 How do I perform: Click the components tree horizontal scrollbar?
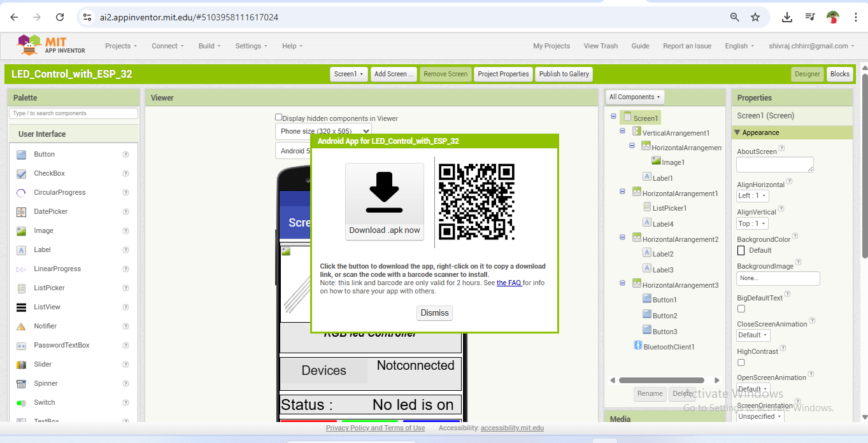(661, 380)
